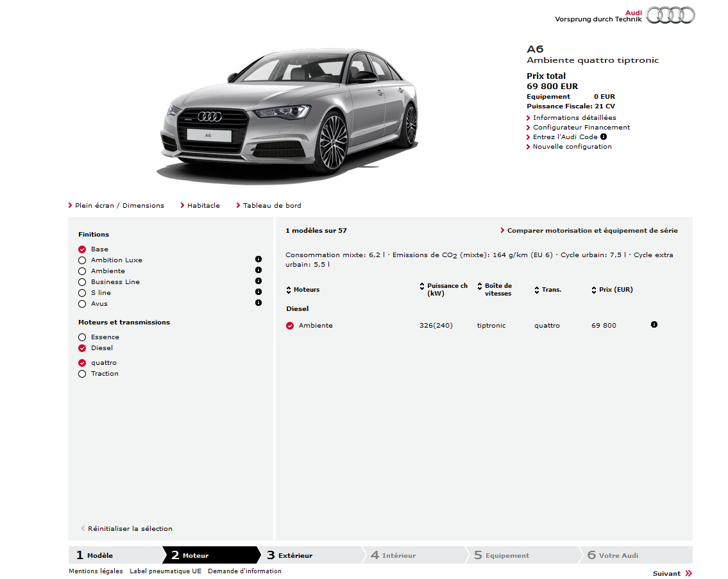Sort the table by Moteurs column
728x579 pixels.
coord(303,290)
